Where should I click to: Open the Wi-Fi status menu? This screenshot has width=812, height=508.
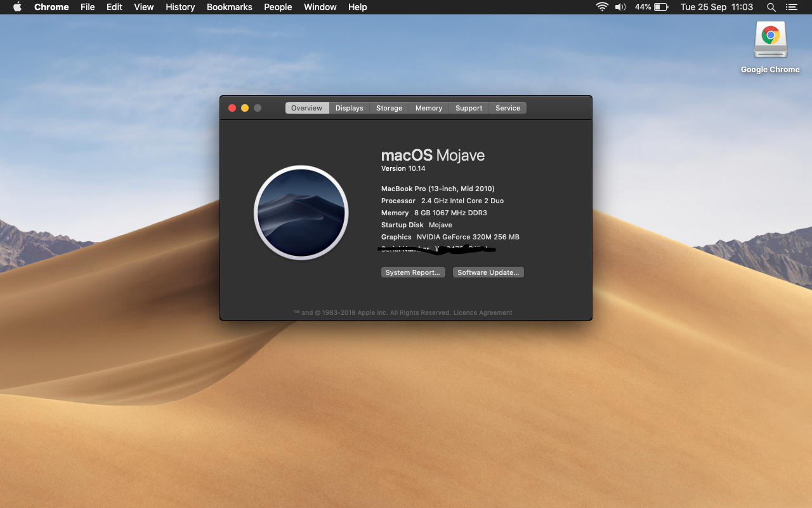[x=601, y=7]
